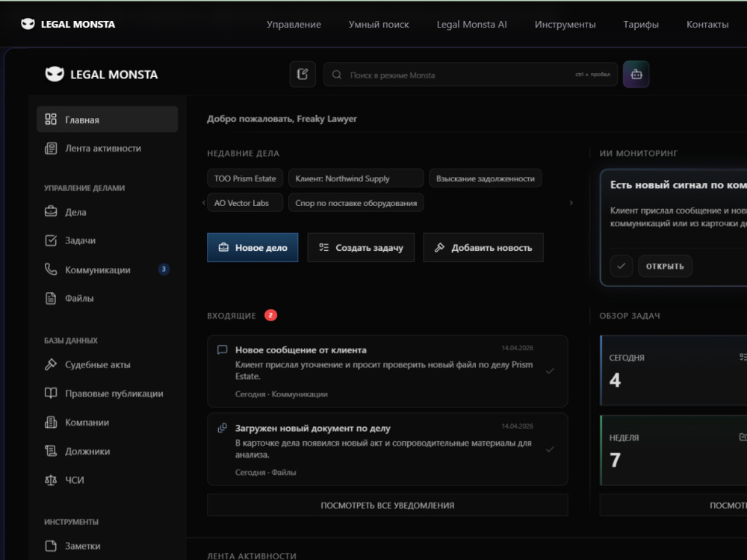Open the Новое сообщение от клиента notification
Image resolution: width=747 pixels, height=560 pixels.
(x=387, y=371)
